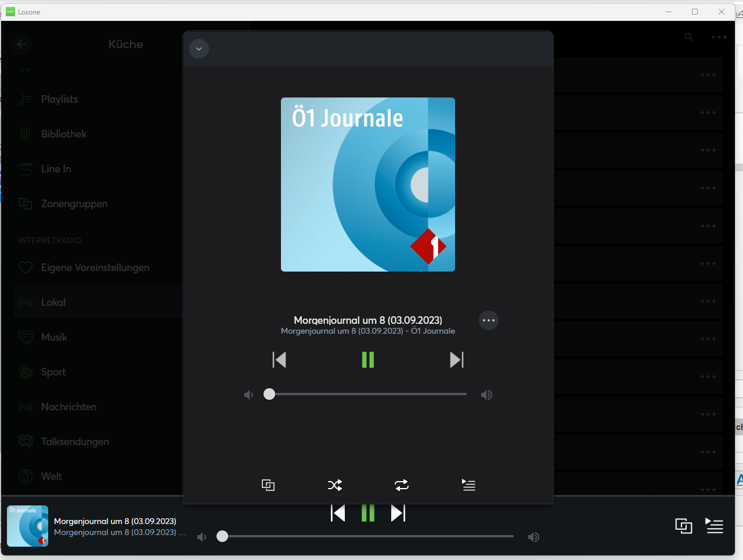Pause playback in the expanded player
Viewport: 743px width, 560px height.
368,360
